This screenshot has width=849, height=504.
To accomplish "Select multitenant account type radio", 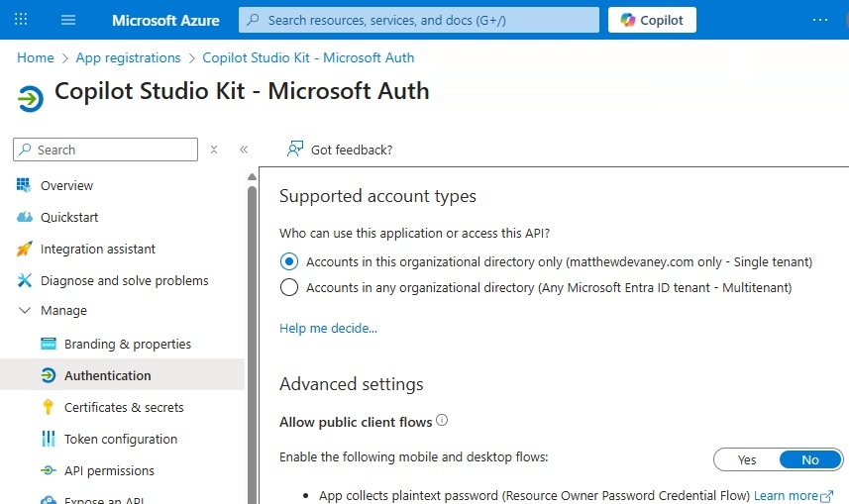I will point(289,287).
